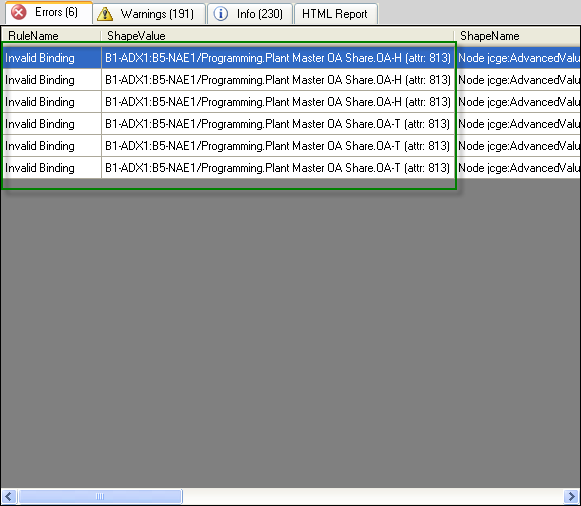Click the red error icon on Errors tab
Viewport: 581px width, 506px height.
point(19,12)
